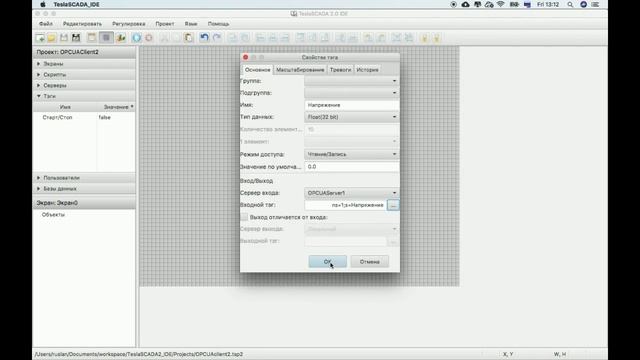
Task: Open the Язык menu
Action: (191, 24)
